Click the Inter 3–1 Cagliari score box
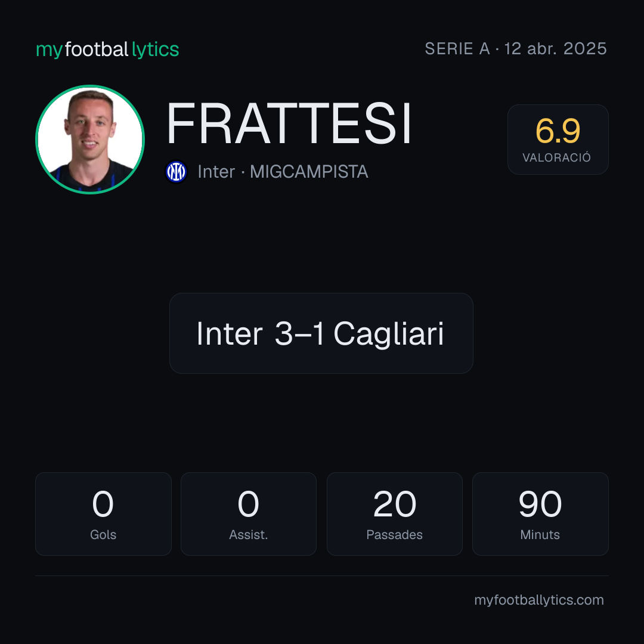Viewport: 644px width, 644px height. click(321, 333)
